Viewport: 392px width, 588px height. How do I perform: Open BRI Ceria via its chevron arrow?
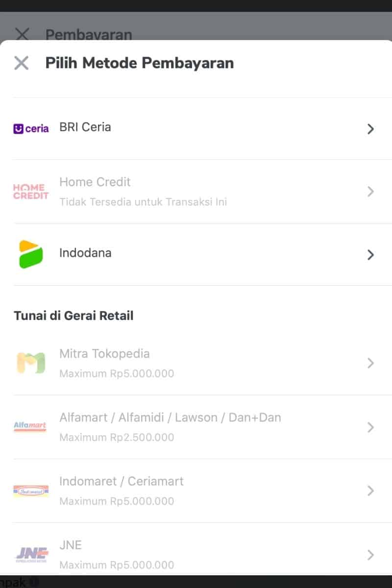370,129
